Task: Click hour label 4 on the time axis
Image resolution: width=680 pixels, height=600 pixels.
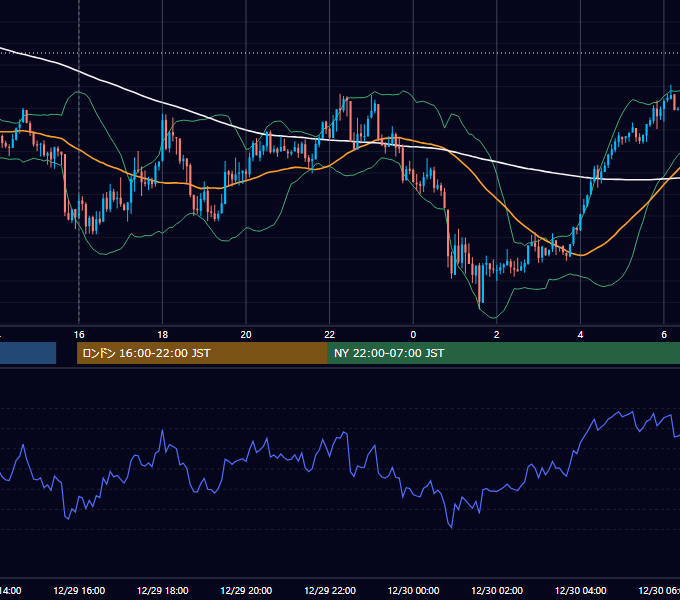Action: (x=580, y=335)
